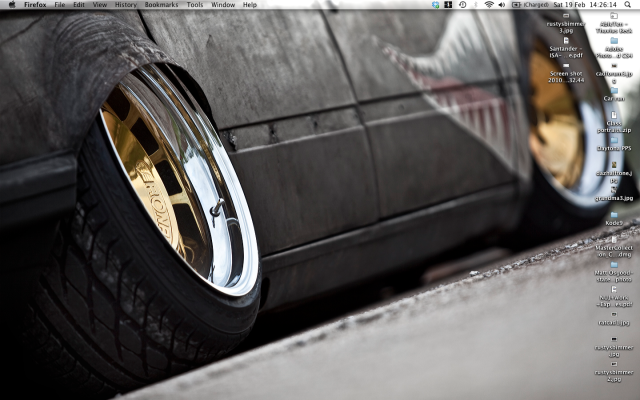Select the Santander ISA pdf desktop file
The width and height of the screenshot is (640, 400).
[x=566, y=48]
